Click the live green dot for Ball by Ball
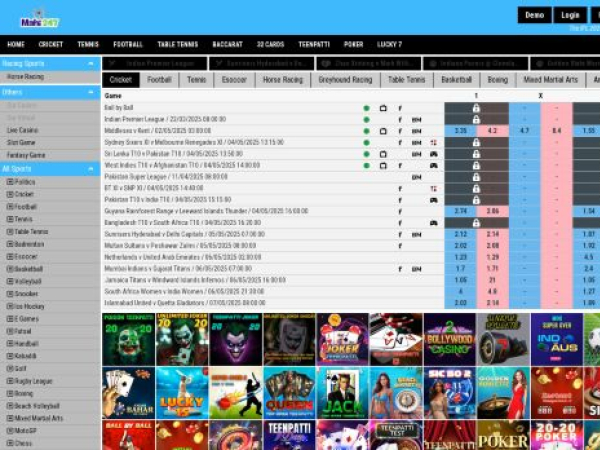 [366, 107]
